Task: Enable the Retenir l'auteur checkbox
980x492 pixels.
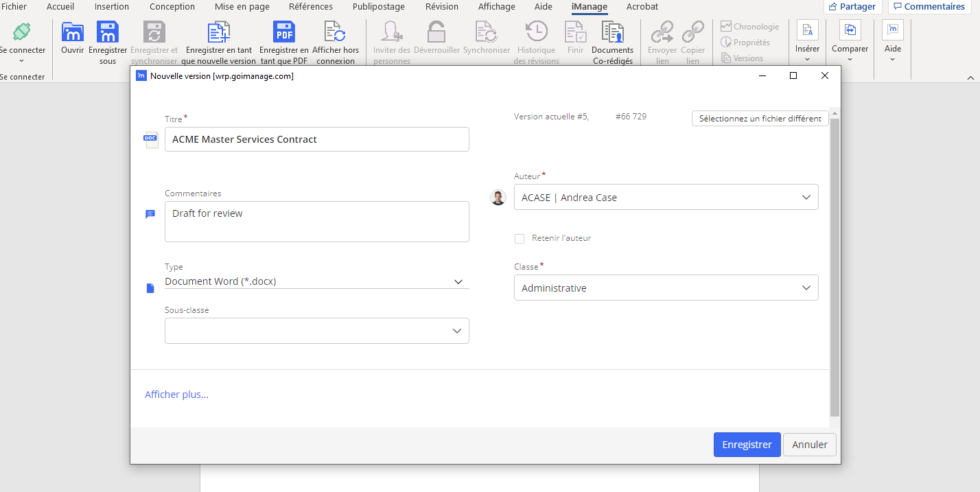Action: click(520, 239)
